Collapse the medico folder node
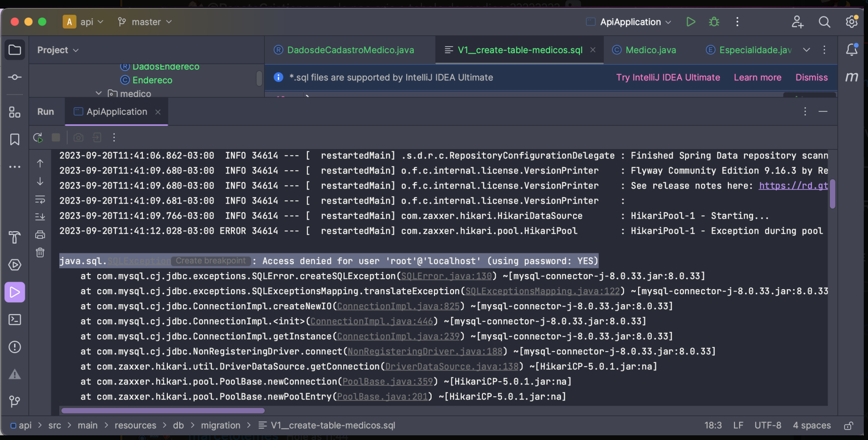The width and height of the screenshot is (868, 440). 99,93
